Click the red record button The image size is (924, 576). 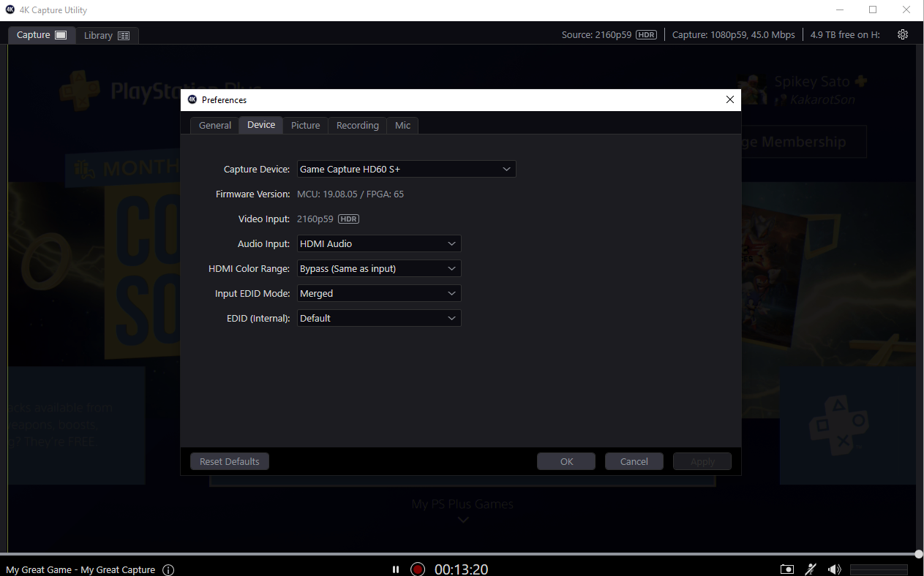coord(418,569)
